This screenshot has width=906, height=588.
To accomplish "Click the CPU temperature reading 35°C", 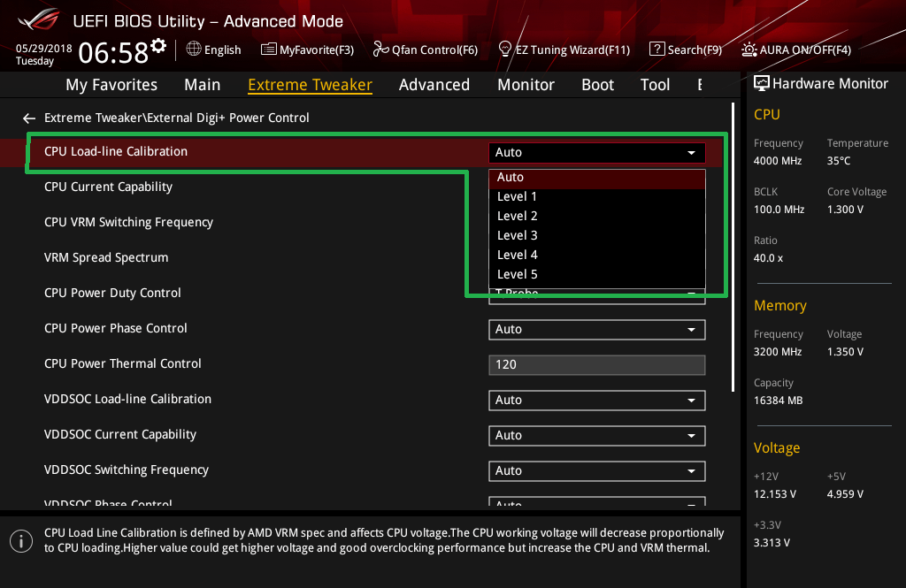I will point(839,161).
